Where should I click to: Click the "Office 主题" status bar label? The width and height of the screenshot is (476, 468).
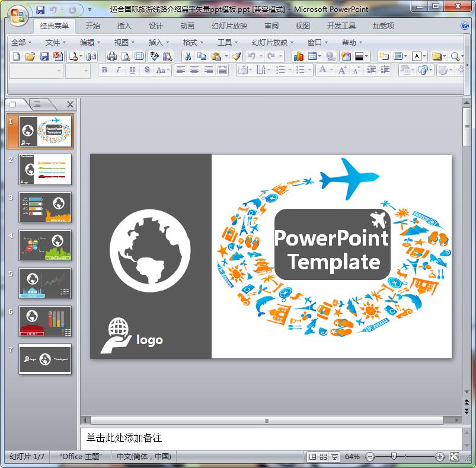[81, 457]
